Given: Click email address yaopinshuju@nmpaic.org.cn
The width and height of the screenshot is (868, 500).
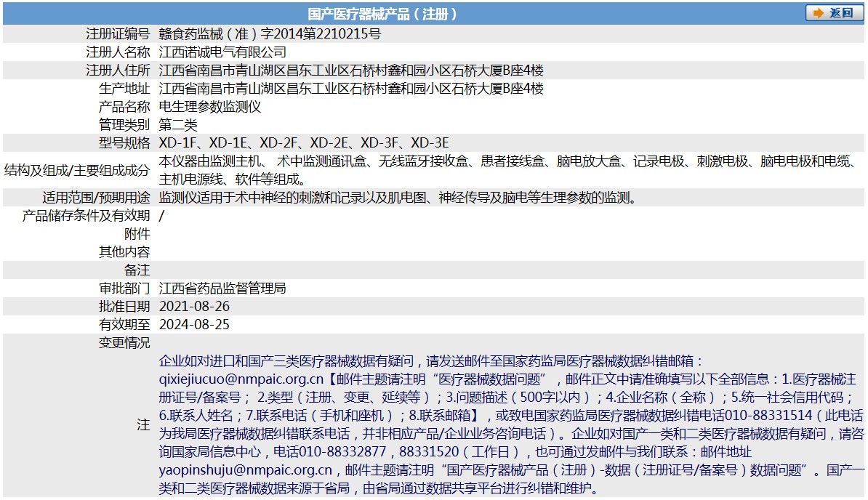Looking at the screenshot, I should click(245, 470).
